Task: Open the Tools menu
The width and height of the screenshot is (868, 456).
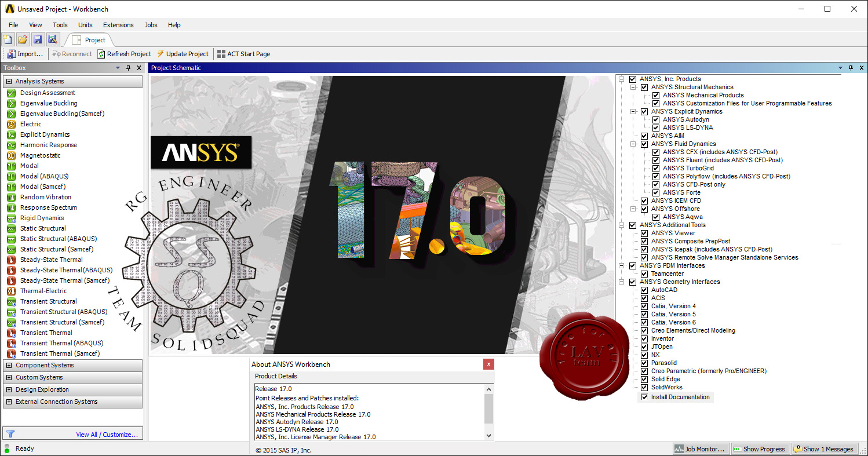Action: [60, 25]
